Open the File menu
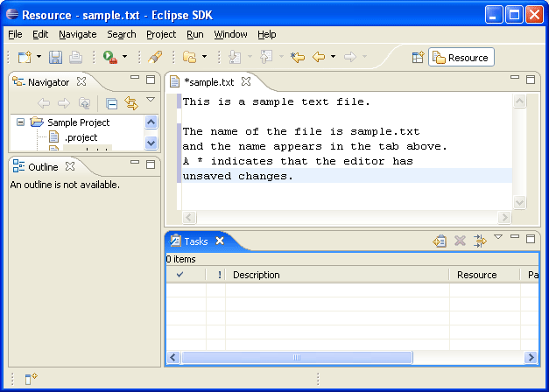 pos(15,34)
